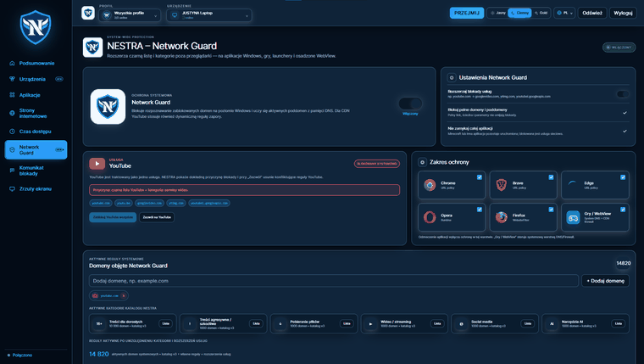Uncheck the Chrome protection checkbox

tap(480, 177)
